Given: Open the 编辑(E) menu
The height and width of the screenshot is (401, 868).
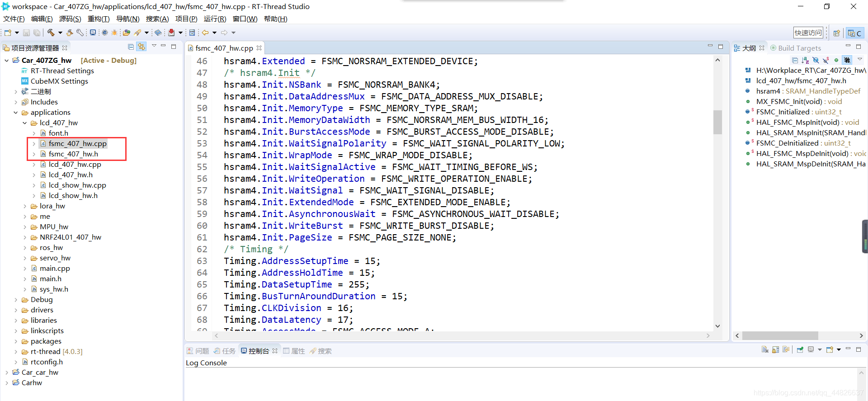Looking at the screenshot, I should [42, 19].
